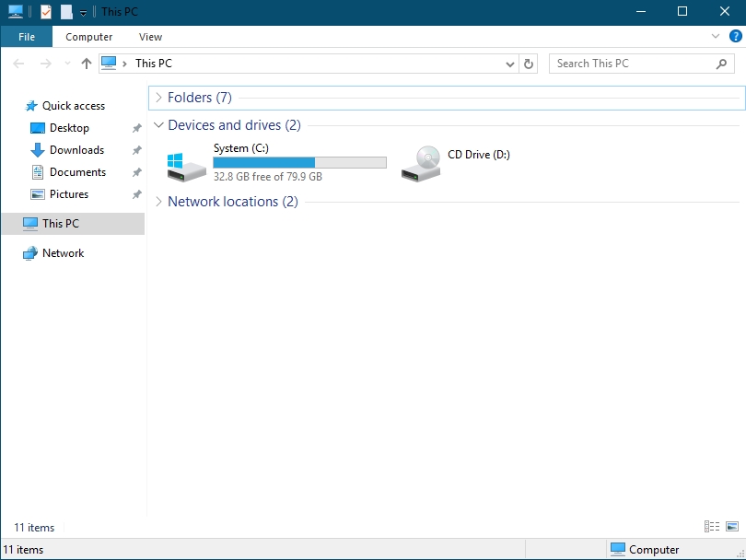Click the C: drive usage bar
Viewport: 746px width, 560px height.
click(299, 163)
